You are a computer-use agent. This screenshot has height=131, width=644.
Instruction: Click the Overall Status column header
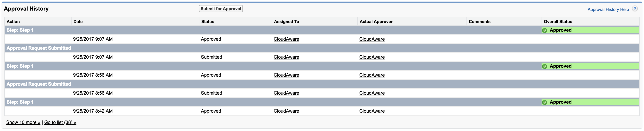pos(558,22)
